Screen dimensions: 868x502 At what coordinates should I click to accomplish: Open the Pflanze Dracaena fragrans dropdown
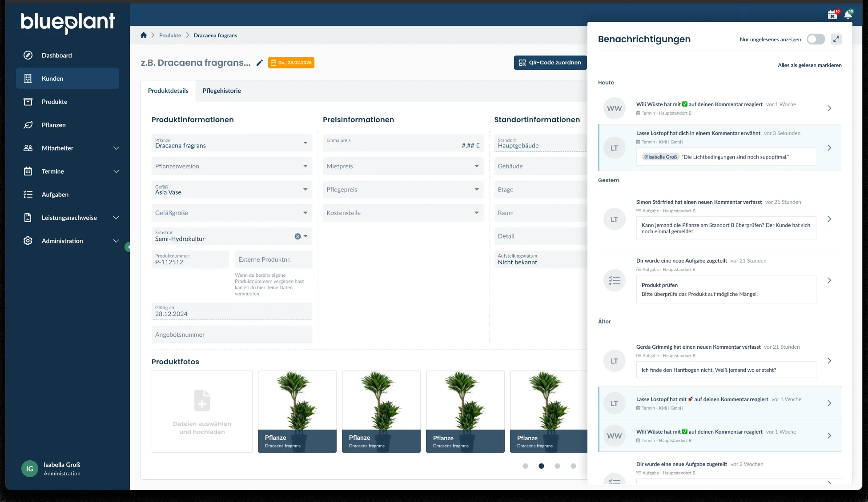point(232,143)
